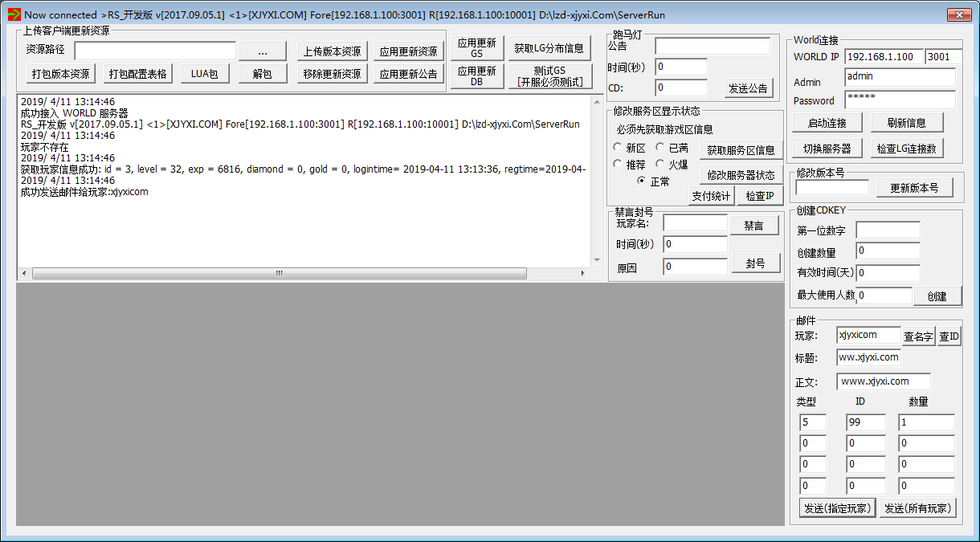The width and height of the screenshot is (980, 542).
Task: Click the 查ID button
Action: coord(949,337)
